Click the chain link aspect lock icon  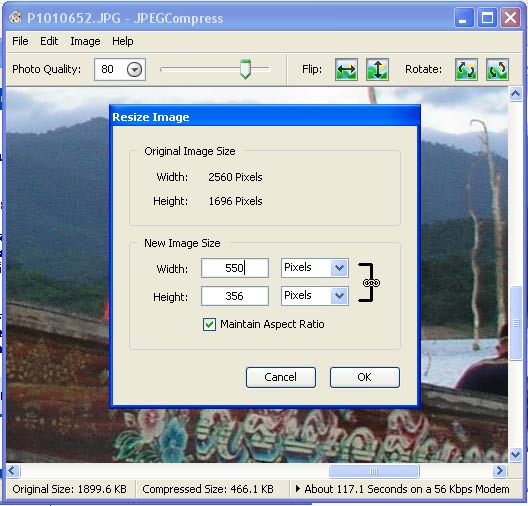371,283
